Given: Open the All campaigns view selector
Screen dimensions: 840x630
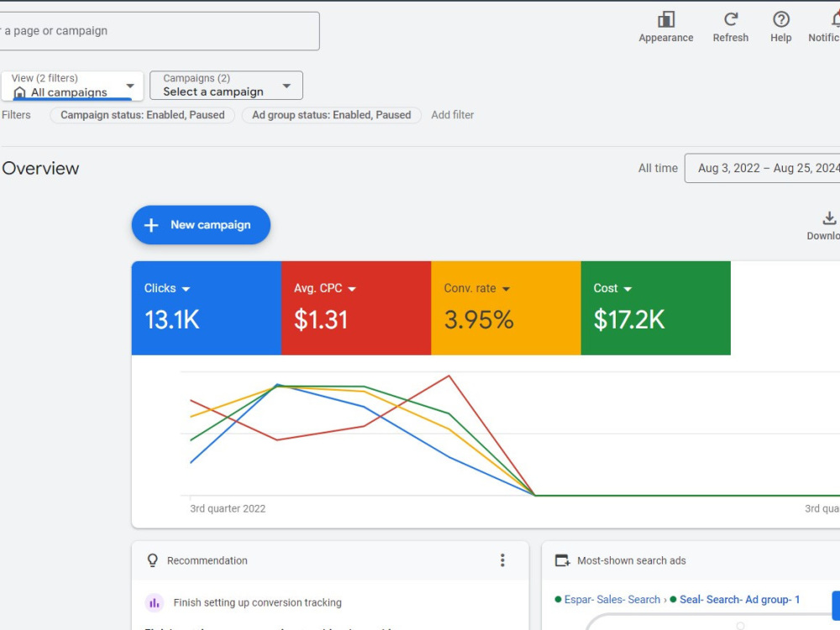Looking at the screenshot, I should click(72, 86).
